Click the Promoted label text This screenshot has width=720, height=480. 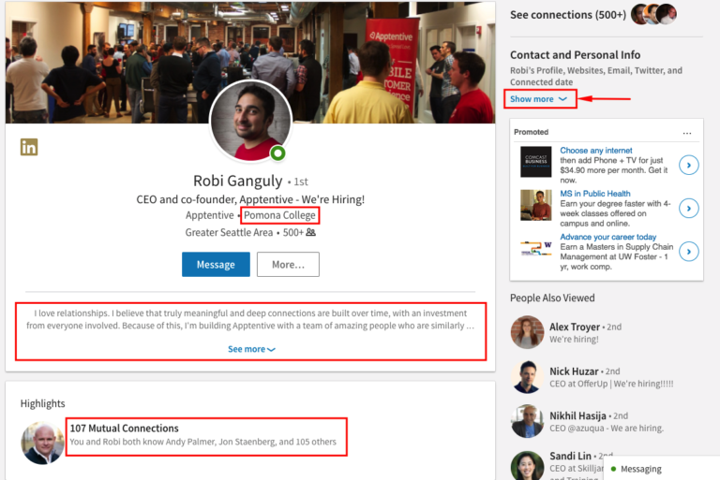coord(531,132)
